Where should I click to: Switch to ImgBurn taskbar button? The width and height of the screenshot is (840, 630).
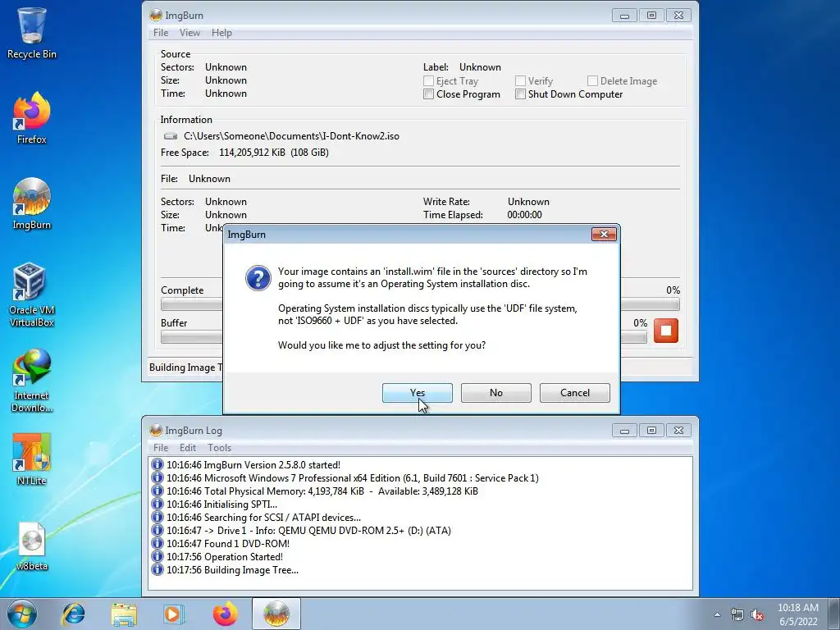coord(276,614)
